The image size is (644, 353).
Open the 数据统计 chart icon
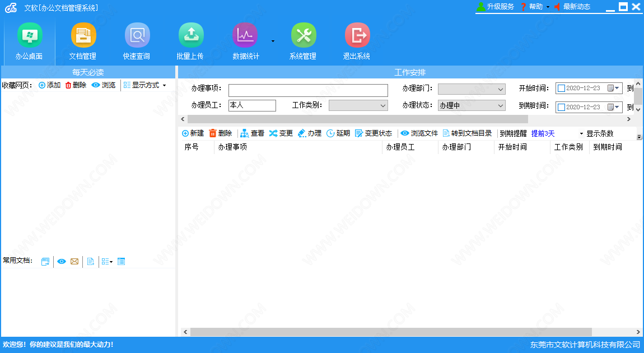245,36
